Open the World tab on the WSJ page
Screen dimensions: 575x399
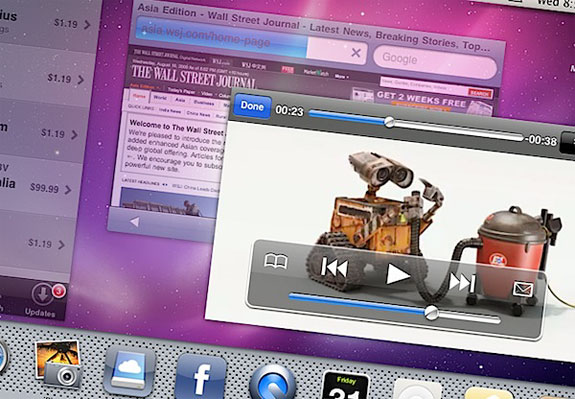click(160, 98)
